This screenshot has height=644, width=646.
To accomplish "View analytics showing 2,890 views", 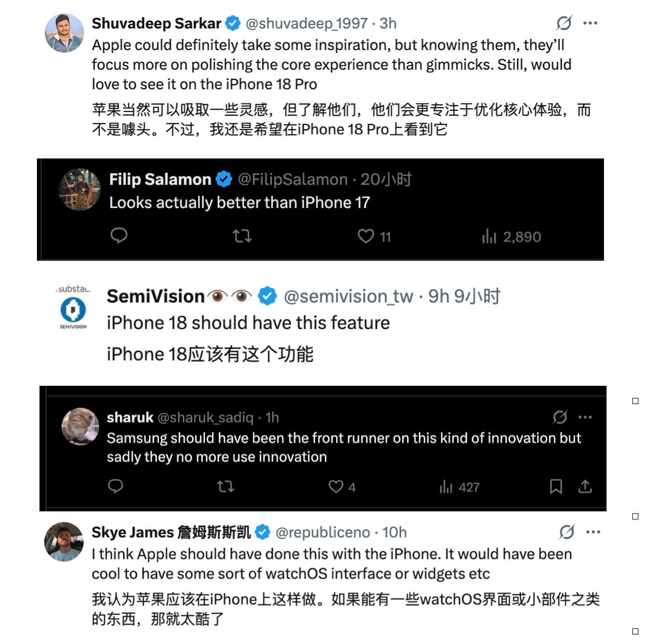I will [x=511, y=236].
